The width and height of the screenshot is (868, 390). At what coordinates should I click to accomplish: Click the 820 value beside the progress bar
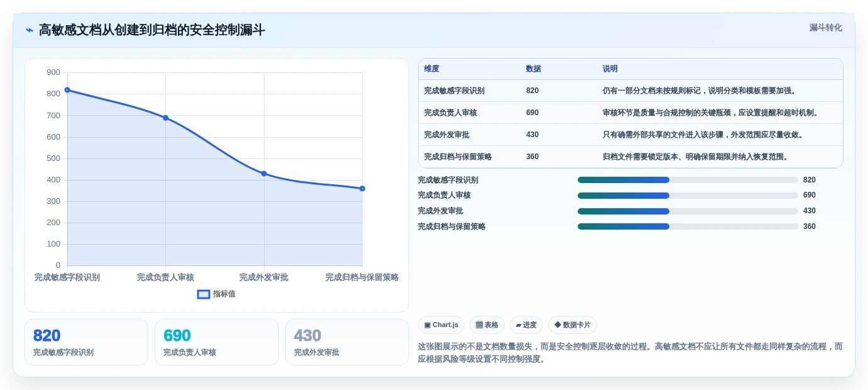[810, 180]
